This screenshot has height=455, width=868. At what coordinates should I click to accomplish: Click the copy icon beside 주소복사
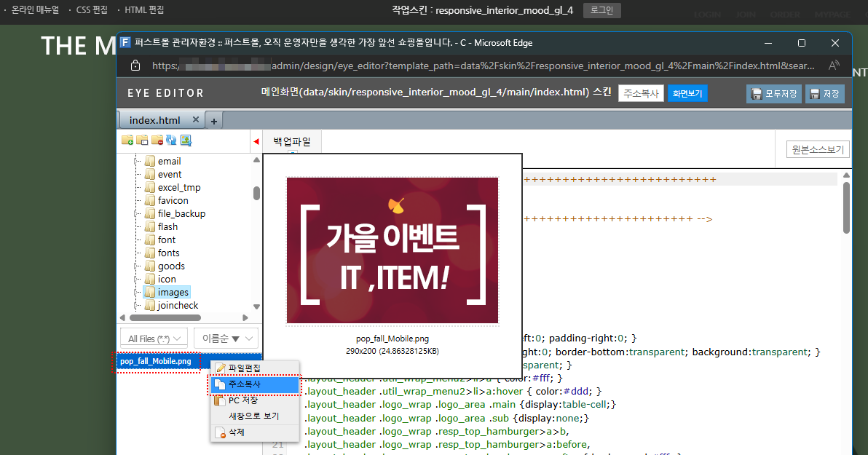click(221, 384)
